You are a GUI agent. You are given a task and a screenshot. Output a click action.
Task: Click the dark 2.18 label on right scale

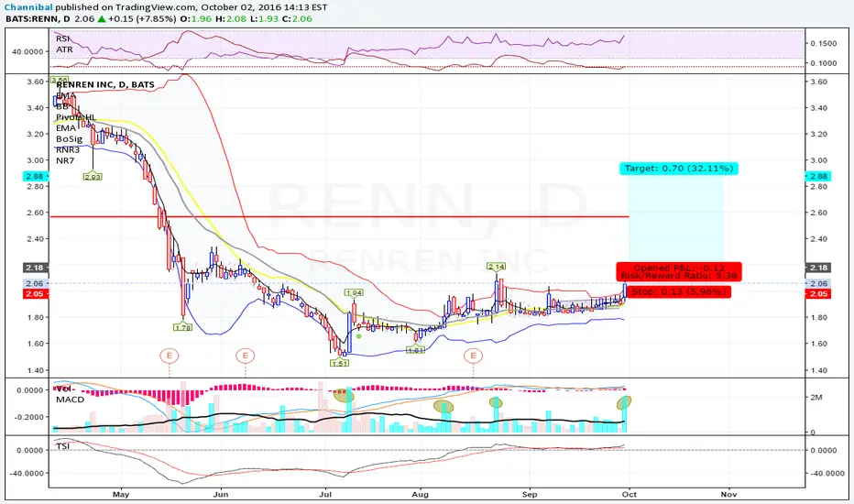pos(818,268)
